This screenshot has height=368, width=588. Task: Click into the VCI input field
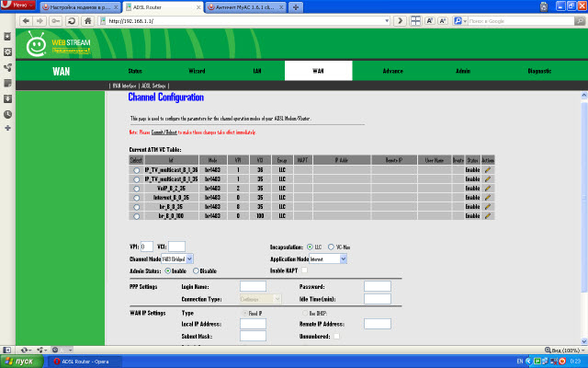pos(176,247)
